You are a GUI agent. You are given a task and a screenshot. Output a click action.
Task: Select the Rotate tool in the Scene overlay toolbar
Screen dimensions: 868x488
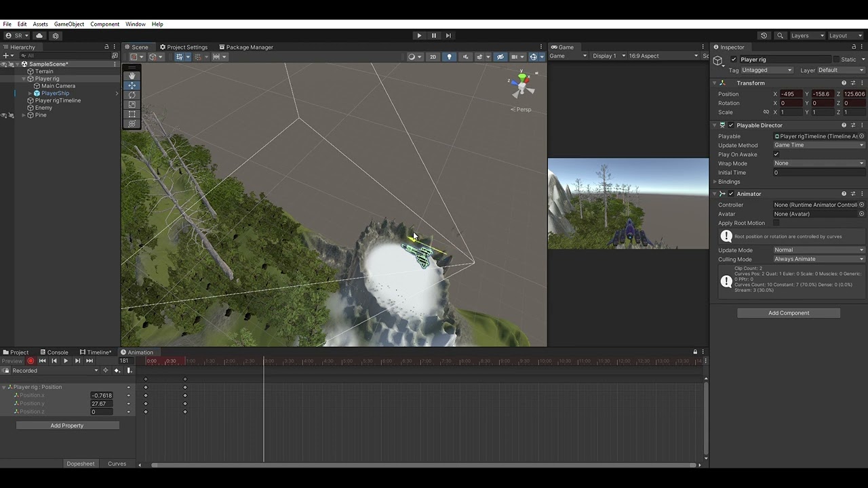click(x=132, y=95)
